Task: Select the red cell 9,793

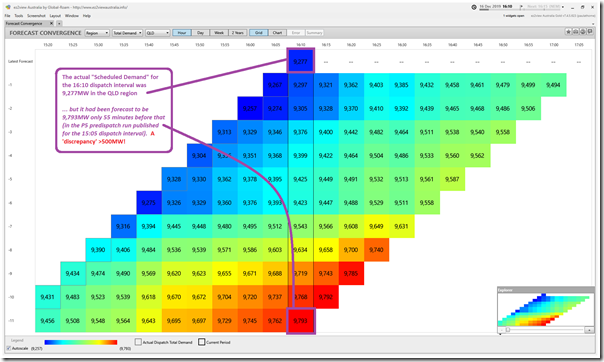Action: tap(300, 321)
